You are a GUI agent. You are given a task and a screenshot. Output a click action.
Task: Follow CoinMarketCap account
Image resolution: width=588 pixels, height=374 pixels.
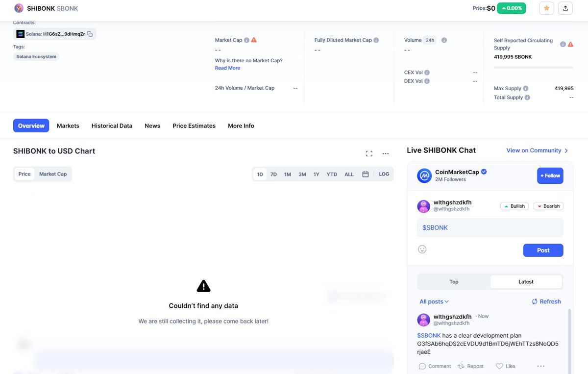(x=550, y=175)
